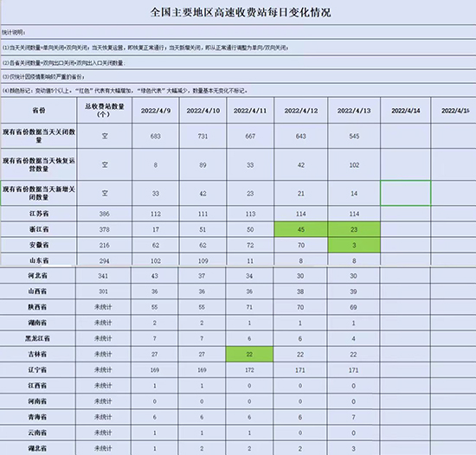Select the cell 386 in 江苏省 row

point(105,214)
